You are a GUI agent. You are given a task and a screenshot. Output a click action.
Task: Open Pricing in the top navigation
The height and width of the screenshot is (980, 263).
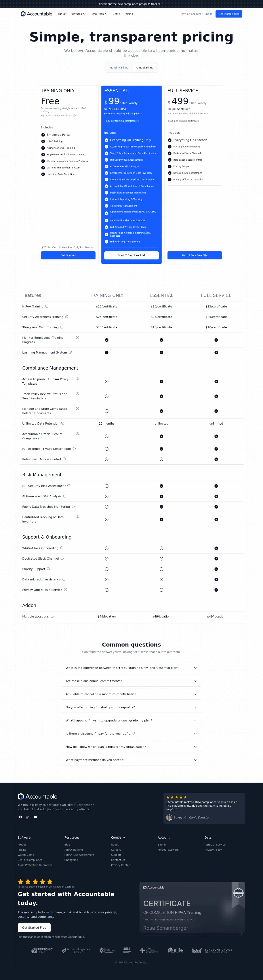pyautogui.click(x=129, y=14)
